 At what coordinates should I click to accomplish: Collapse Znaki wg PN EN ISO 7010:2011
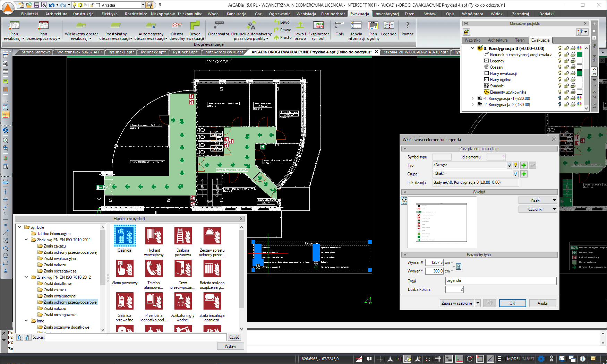(x=26, y=240)
